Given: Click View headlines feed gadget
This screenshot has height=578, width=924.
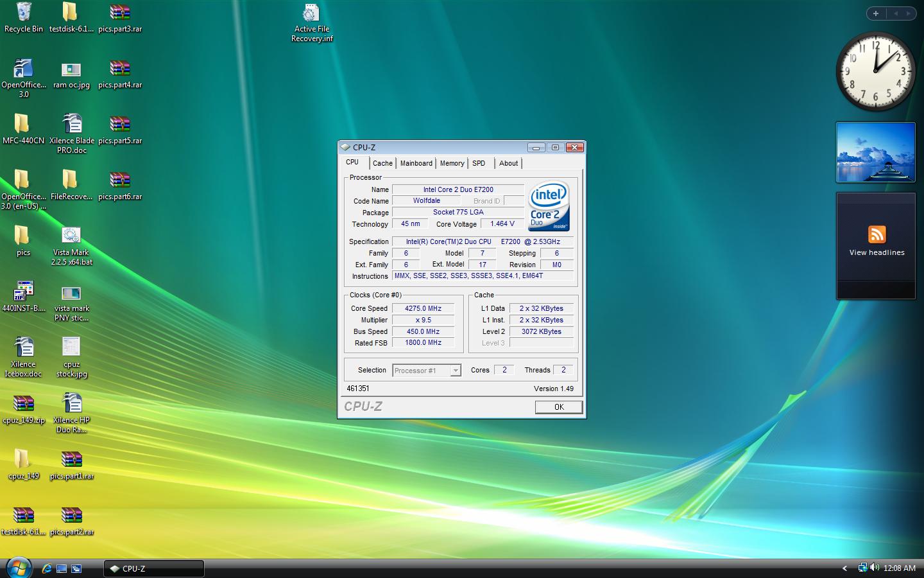Looking at the screenshot, I should click(x=877, y=246).
